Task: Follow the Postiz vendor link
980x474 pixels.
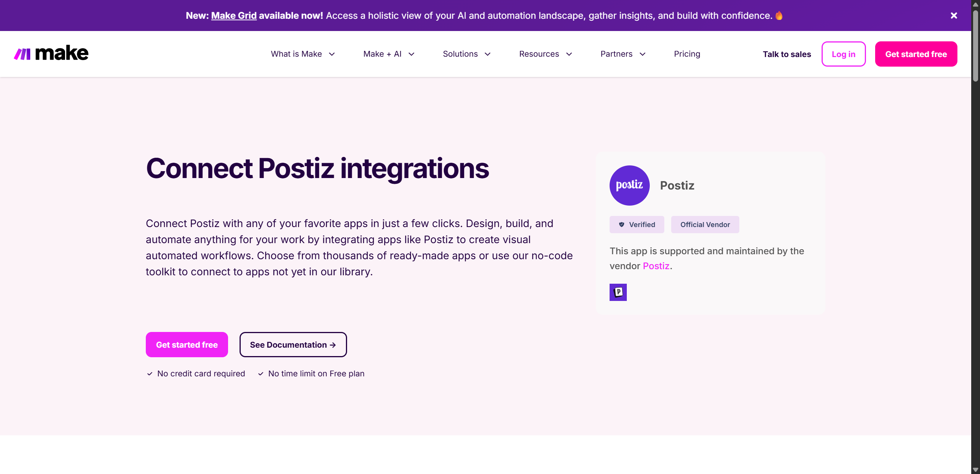Action: [656, 266]
